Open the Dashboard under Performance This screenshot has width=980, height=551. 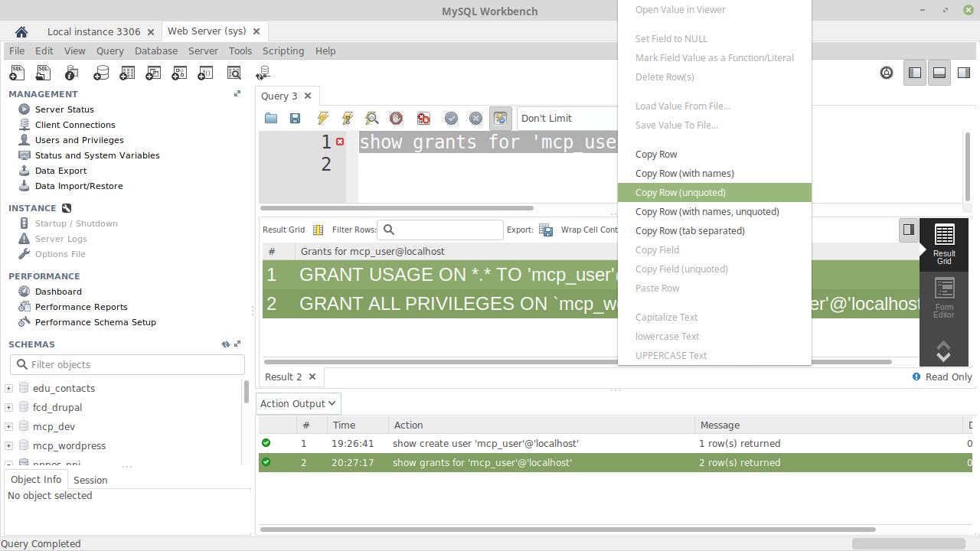(58, 291)
